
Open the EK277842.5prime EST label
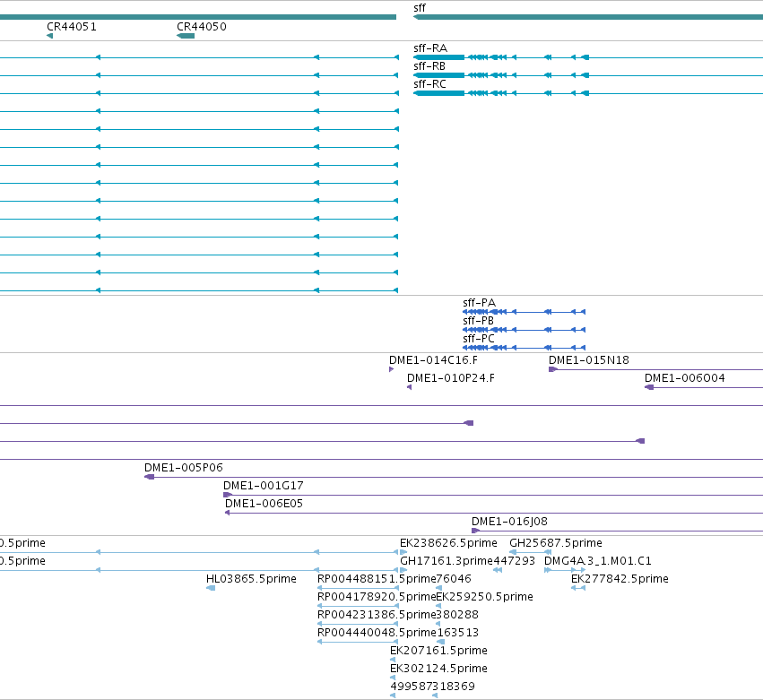[x=620, y=579]
